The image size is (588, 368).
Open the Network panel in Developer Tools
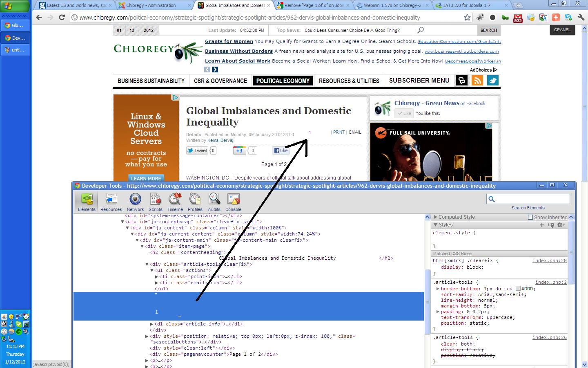tap(135, 202)
